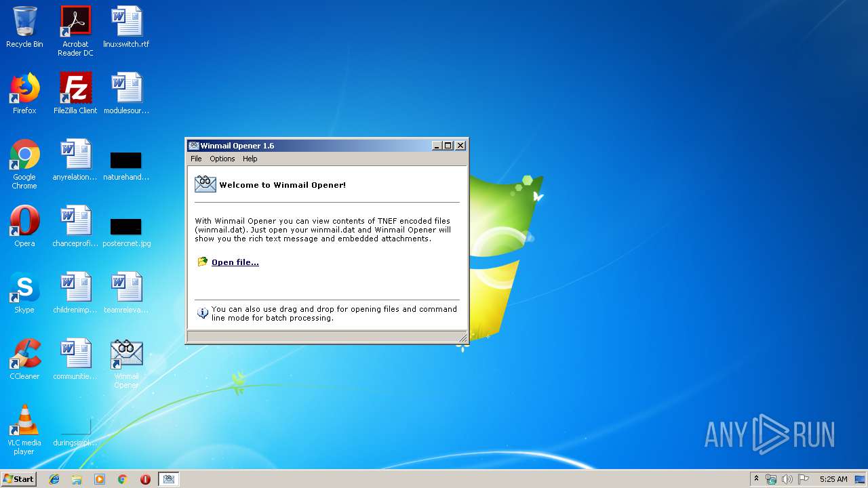Select the VLC media player desktop shortcut
This screenshot has width=868, height=488.
click(x=24, y=430)
